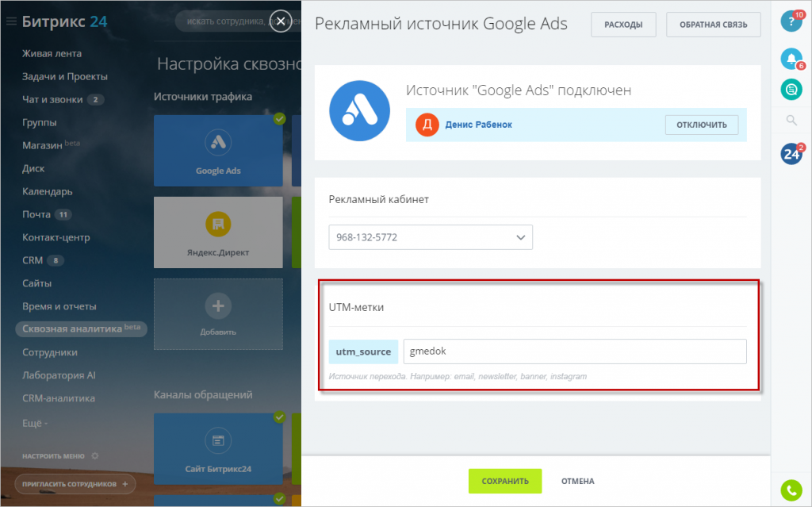Expand the Ещё menu item
Viewport: 812px width, 507px height.
click(x=35, y=421)
